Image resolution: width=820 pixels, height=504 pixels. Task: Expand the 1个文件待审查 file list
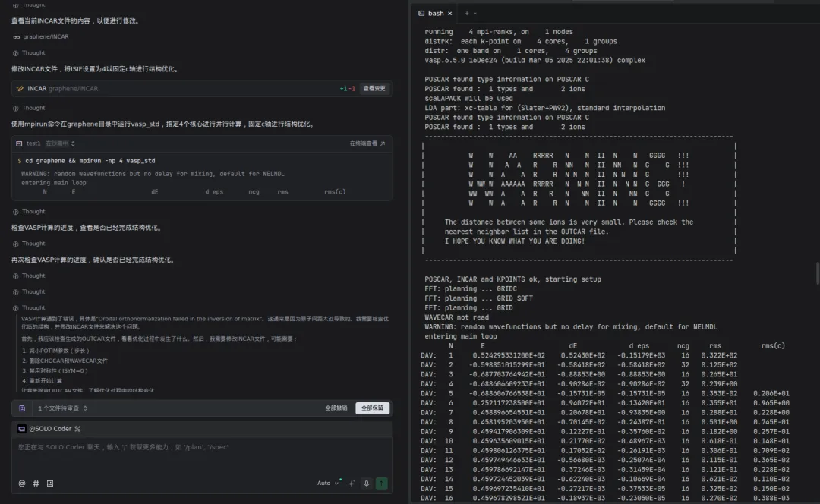coord(62,408)
